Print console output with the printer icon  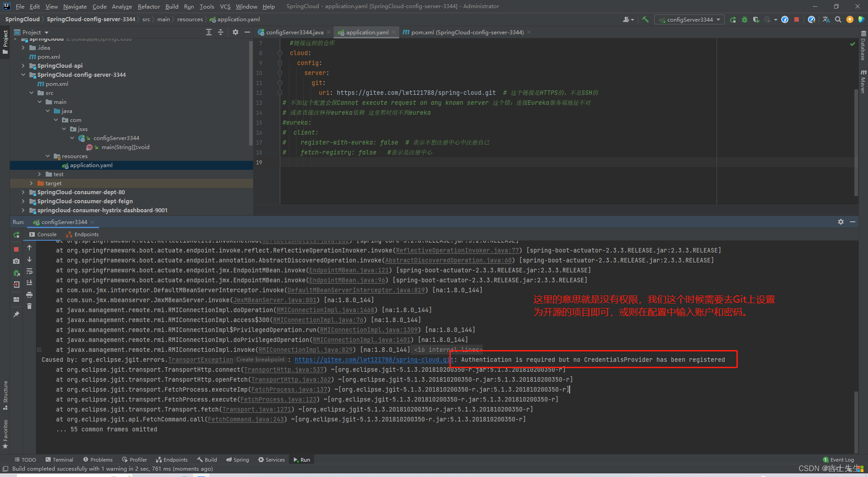pyautogui.click(x=29, y=295)
